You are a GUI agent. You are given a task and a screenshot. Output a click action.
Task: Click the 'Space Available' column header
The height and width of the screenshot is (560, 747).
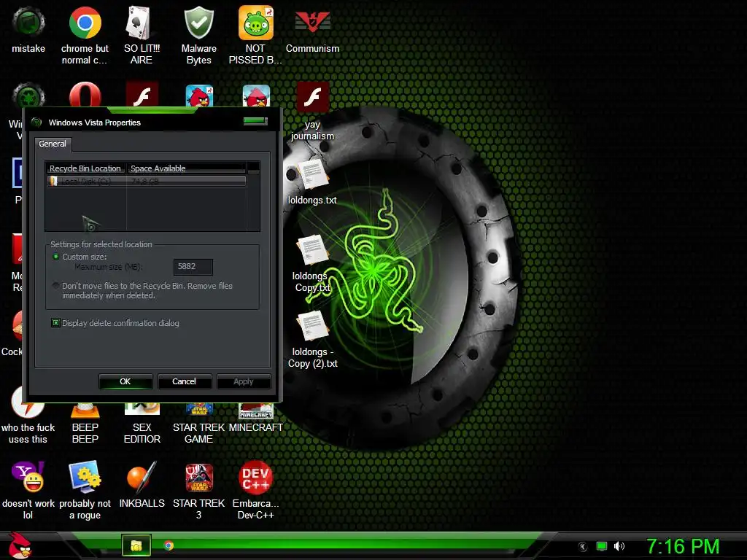pyautogui.click(x=186, y=168)
